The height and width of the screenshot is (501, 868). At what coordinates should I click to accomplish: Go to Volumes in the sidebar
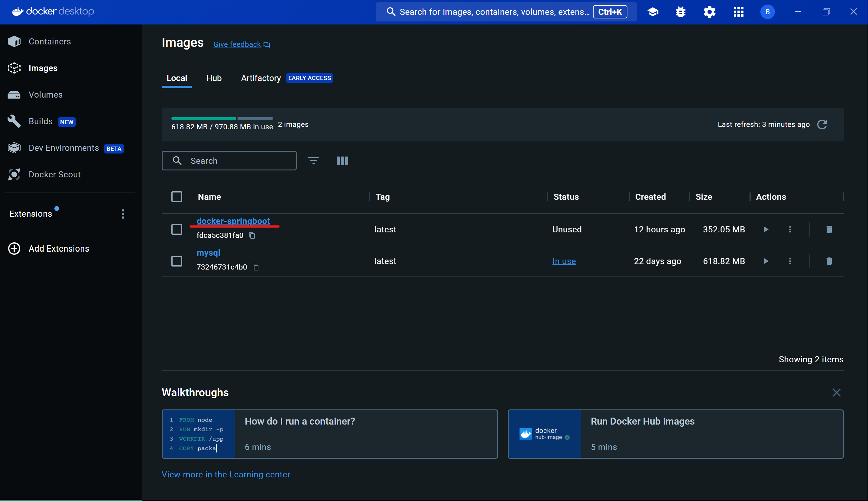(45, 95)
